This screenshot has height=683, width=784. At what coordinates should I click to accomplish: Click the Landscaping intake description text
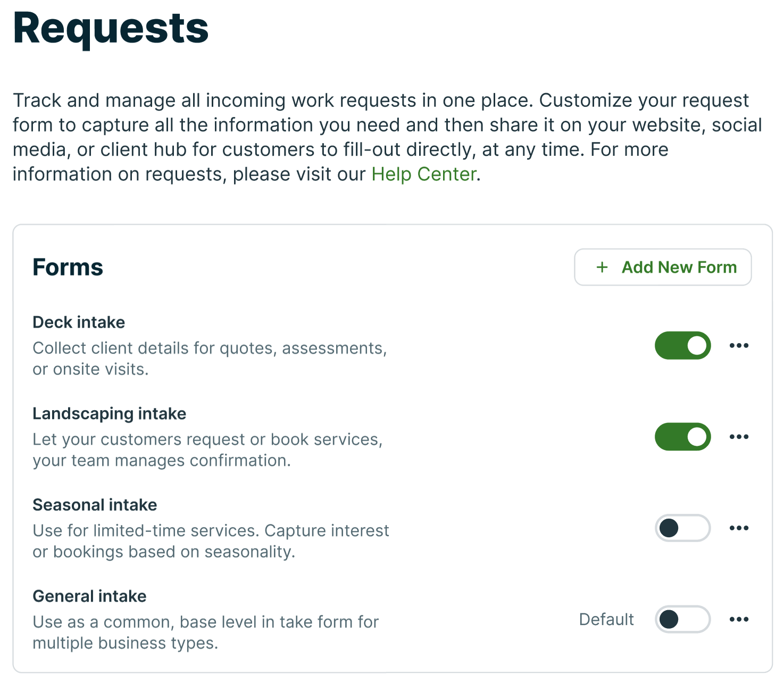[x=207, y=450]
